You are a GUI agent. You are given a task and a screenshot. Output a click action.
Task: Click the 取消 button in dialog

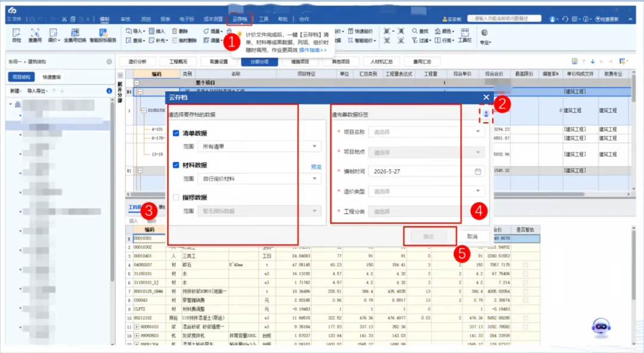point(472,237)
